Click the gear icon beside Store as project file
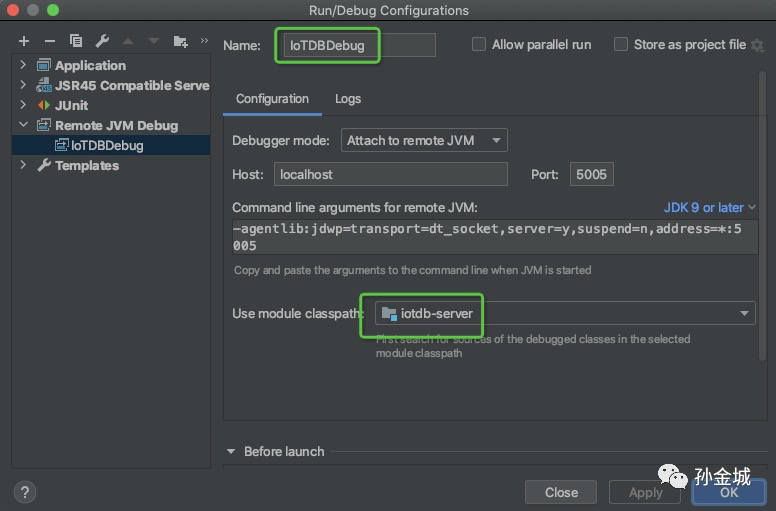 757,45
